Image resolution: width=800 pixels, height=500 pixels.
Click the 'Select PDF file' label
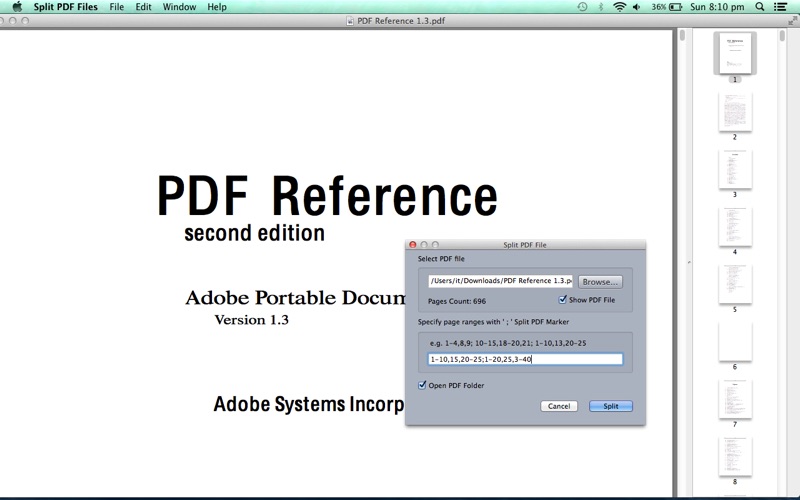point(441,259)
